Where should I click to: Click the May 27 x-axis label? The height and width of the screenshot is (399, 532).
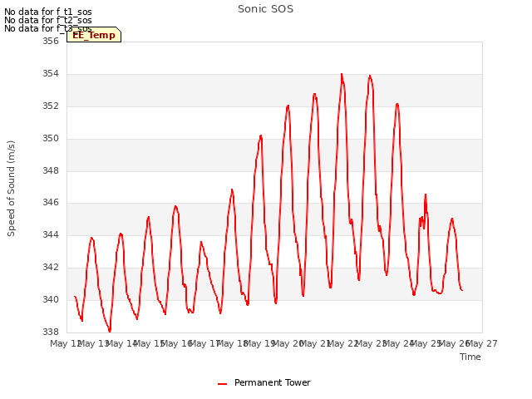click(482, 343)
